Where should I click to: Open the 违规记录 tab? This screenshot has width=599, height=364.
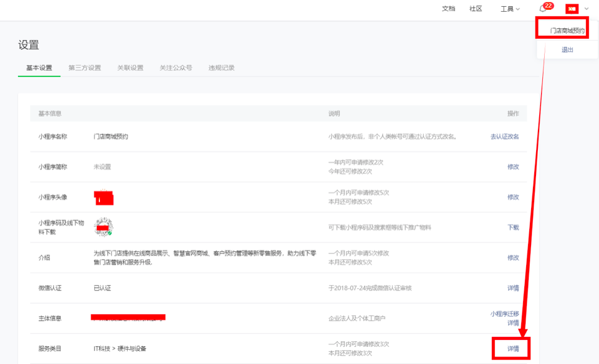(221, 68)
